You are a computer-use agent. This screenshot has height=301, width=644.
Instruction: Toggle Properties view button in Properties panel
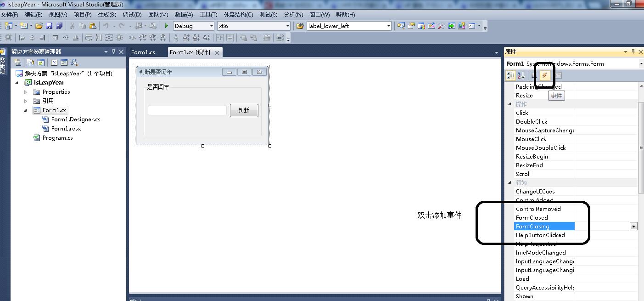point(534,75)
